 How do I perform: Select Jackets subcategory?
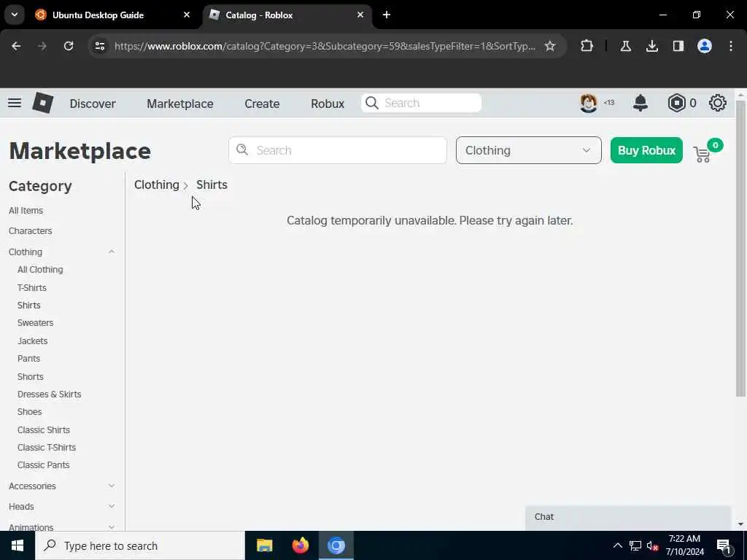32,341
